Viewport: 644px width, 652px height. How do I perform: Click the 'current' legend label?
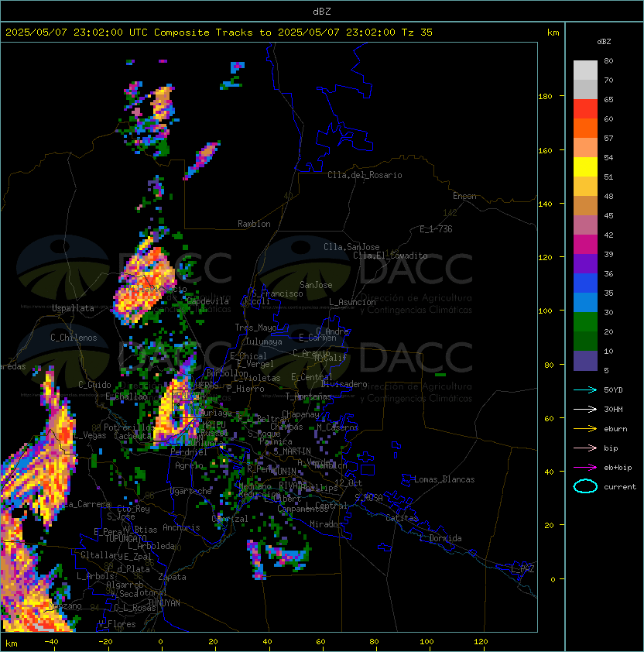(620, 487)
